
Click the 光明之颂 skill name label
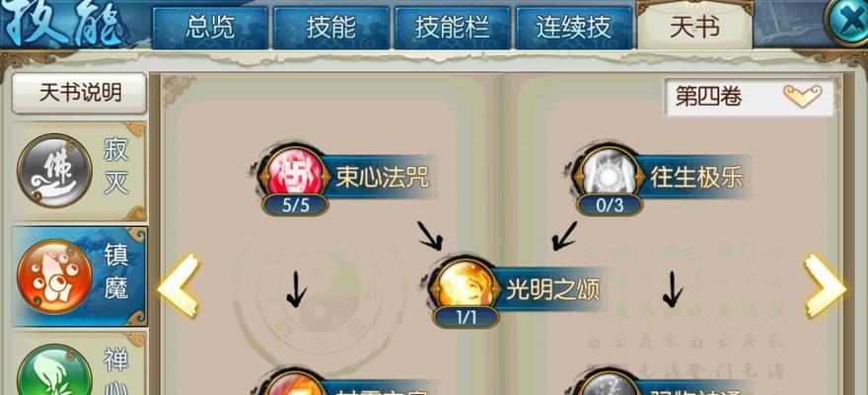[552, 289]
